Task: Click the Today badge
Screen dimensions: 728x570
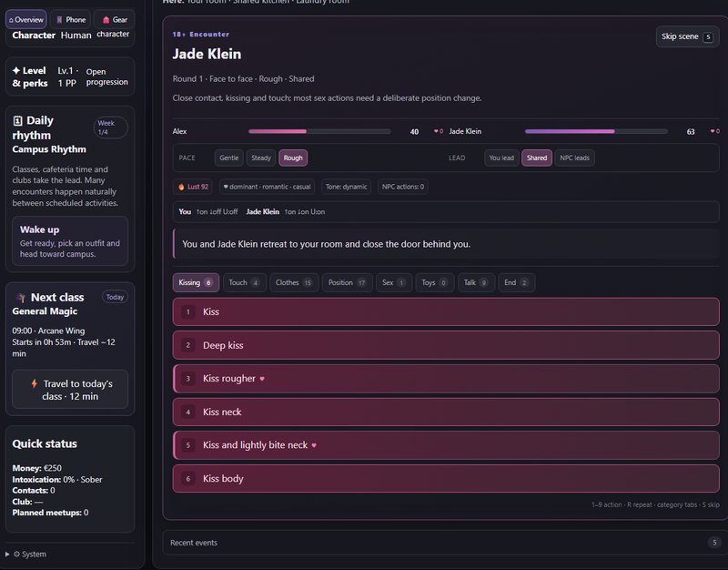Action: point(115,297)
